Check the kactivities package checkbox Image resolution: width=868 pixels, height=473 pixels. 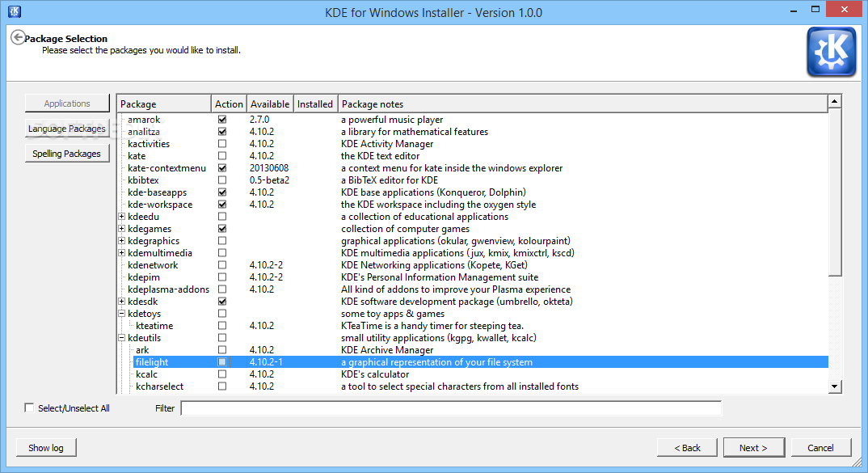(222, 143)
